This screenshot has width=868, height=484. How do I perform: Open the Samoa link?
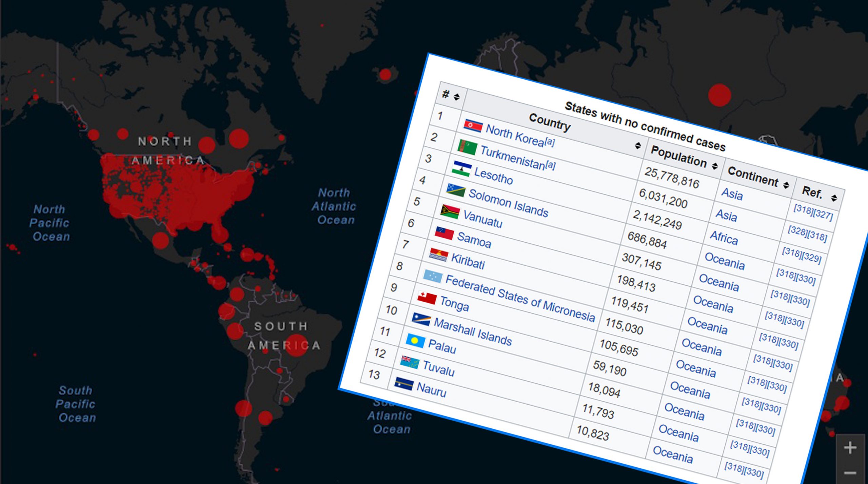point(474,240)
